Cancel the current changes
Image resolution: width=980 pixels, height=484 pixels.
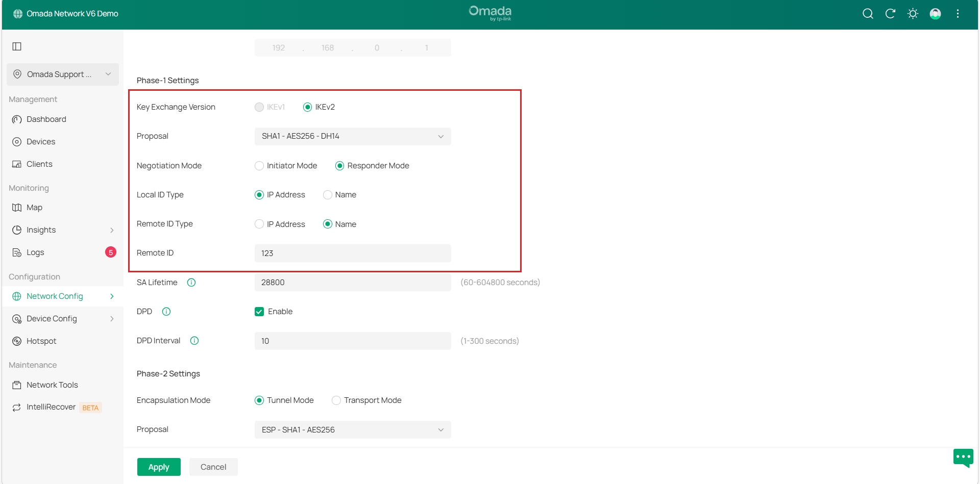pyautogui.click(x=213, y=467)
